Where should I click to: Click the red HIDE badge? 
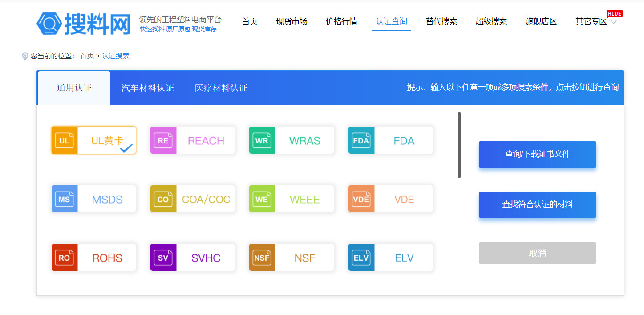pos(614,14)
